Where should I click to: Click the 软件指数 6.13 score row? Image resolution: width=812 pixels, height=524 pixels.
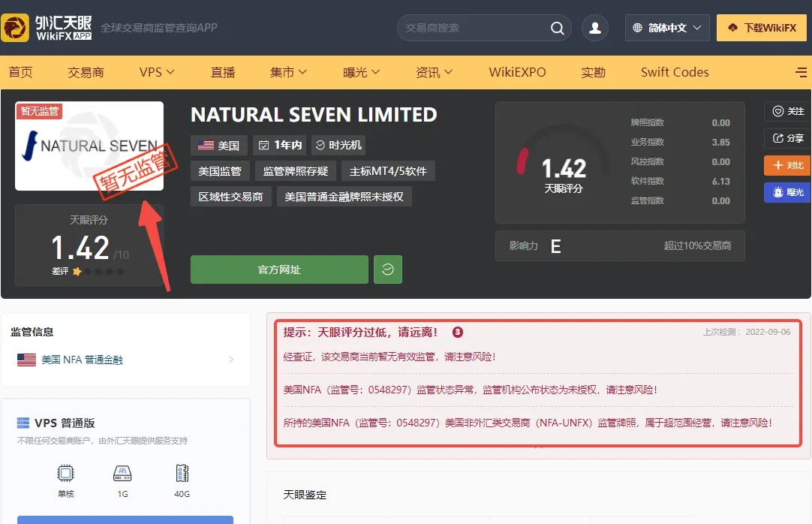click(x=680, y=181)
